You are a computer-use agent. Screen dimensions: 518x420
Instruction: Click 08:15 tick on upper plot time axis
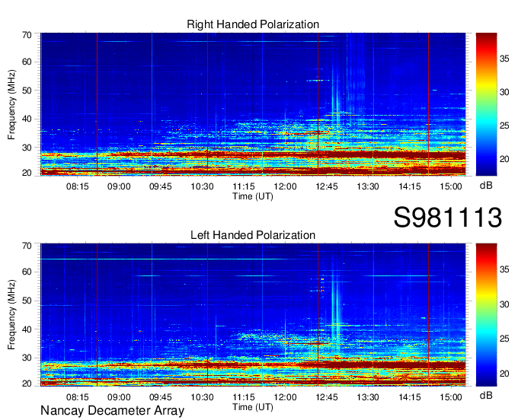pyautogui.click(x=77, y=186)
